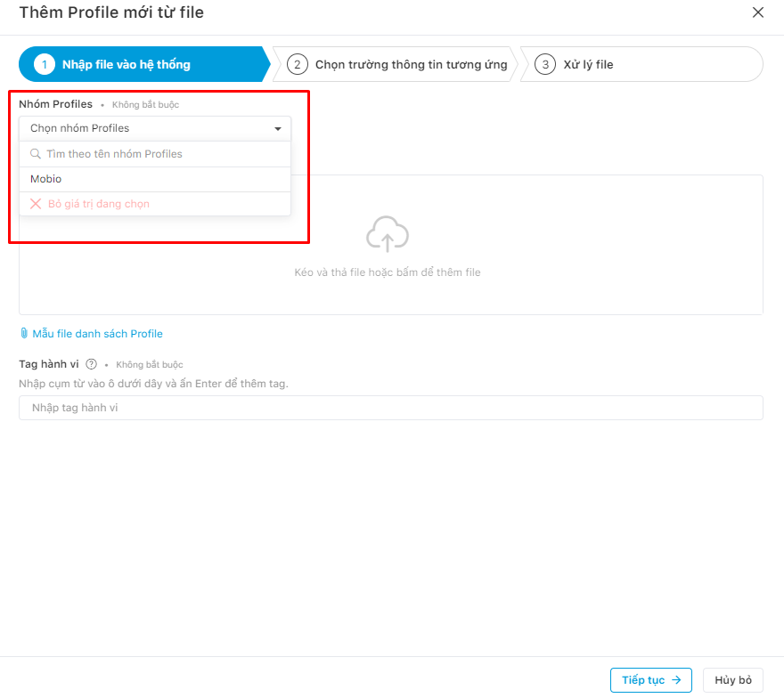Collapse the dropdown via its caret arrow
The width and height of the screenshot is (784, 698).
(278, 129)
